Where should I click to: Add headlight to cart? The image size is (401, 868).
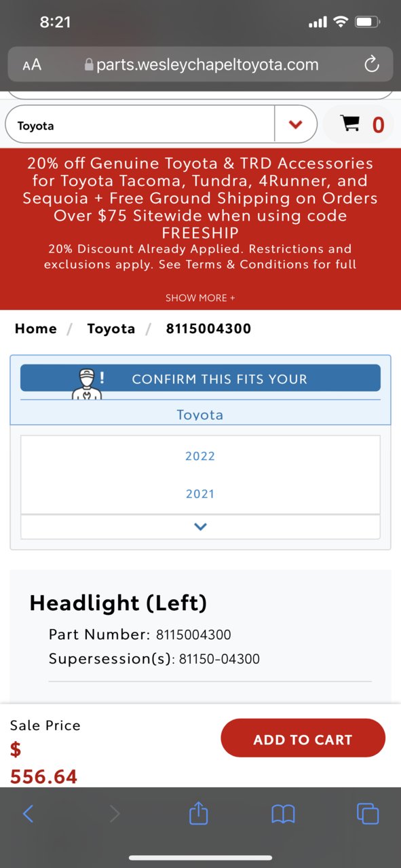pyautogui.click(x=303, y=738)
